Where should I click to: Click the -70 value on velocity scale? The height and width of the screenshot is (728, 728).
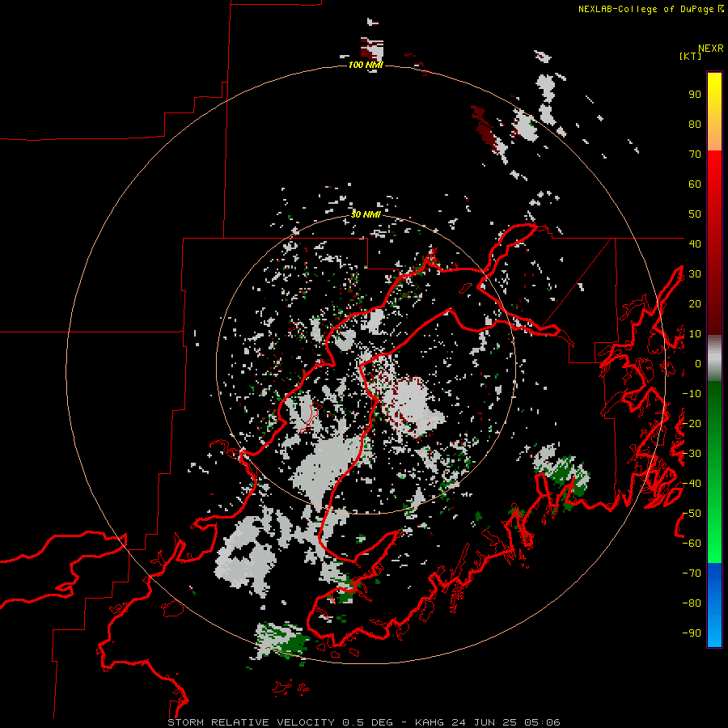[692, 574]
